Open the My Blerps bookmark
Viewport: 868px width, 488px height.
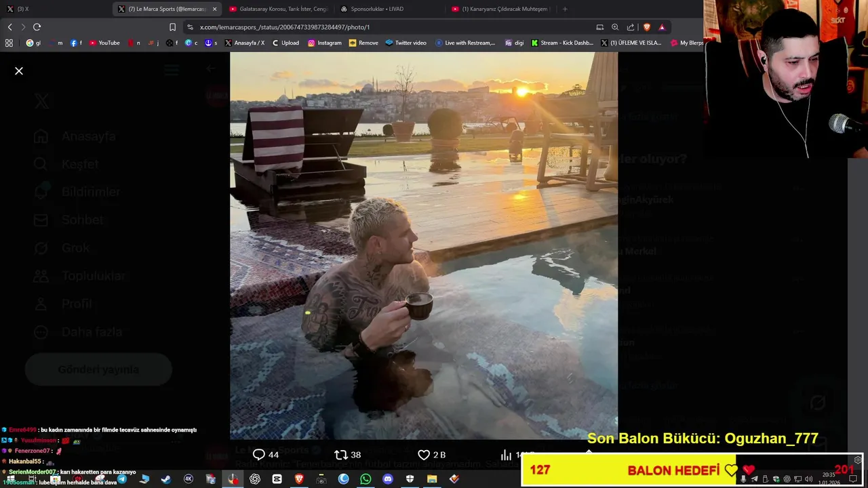[x=686, y=43]
